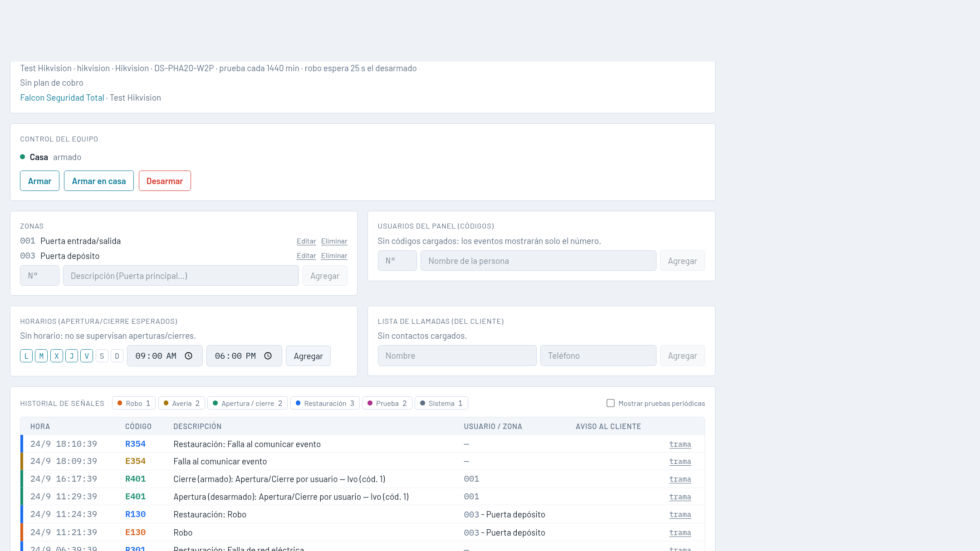The image size is (980, 551).
Task: Eliminate zone 003 Puerta depósito
Action: [334, 256]
